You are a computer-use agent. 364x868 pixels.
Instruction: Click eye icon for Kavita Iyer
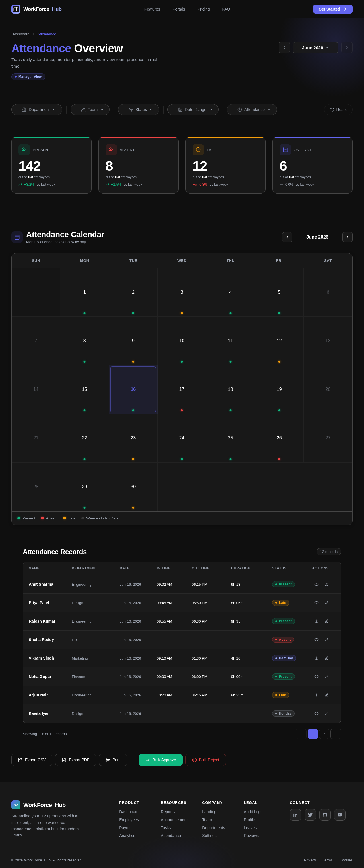tap(317, 713)
